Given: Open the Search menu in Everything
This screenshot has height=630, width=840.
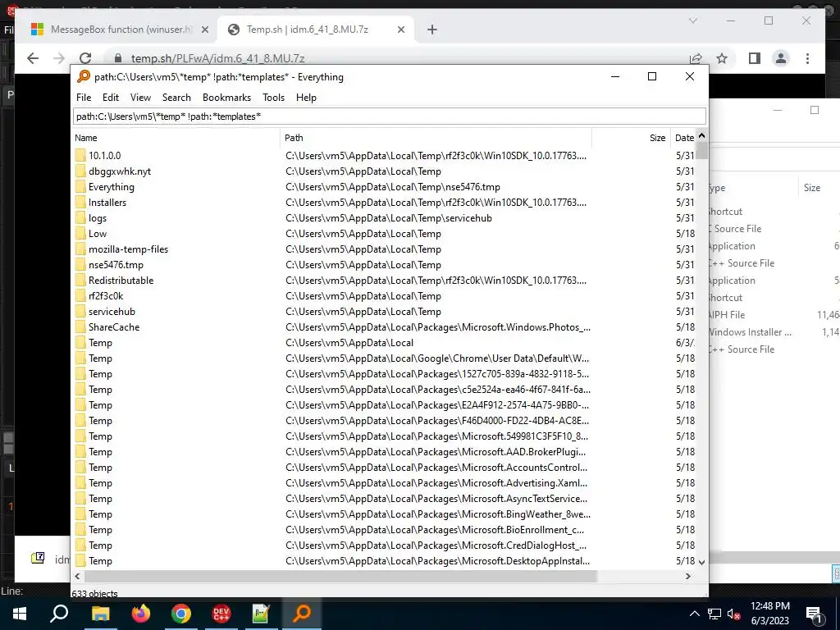Looking at the screenshot, I should (x=176, y=98).
